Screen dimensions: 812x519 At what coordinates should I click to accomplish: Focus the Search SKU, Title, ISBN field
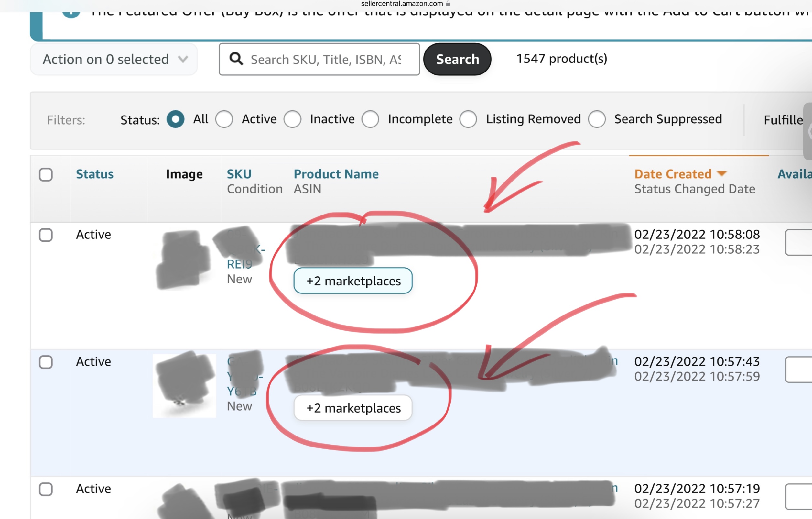click(319, 60)
